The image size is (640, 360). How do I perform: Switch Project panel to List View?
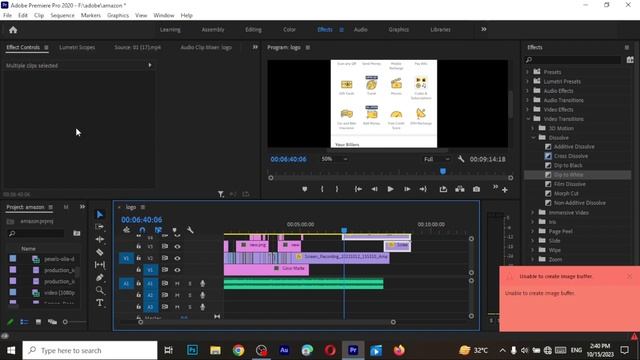coord(24,322)
